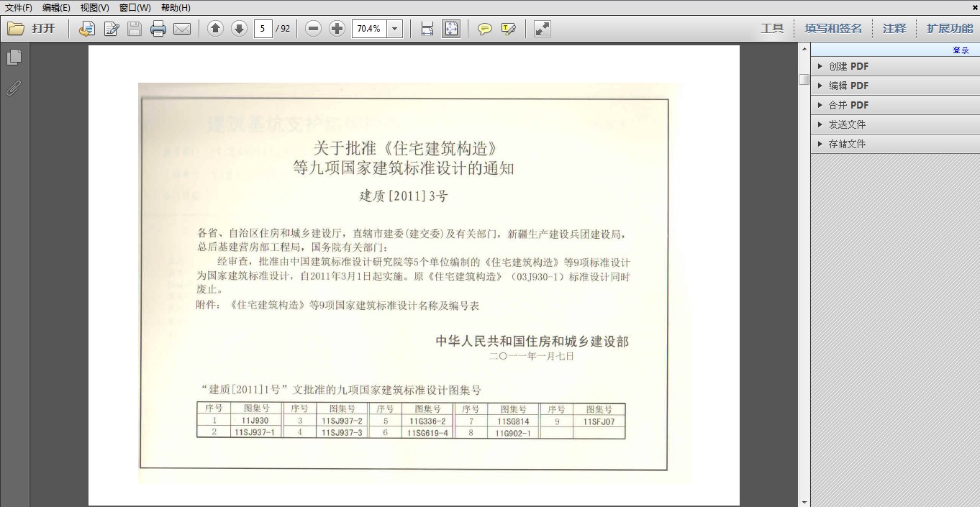Screen dimensions: 980x507
Task: Click the title line 关于批准《住宅建筑构造》
Action: point(404,149)
